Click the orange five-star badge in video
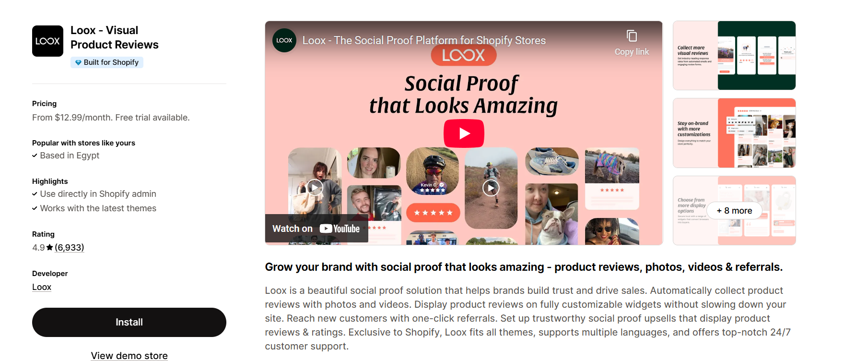 [433, 213]
